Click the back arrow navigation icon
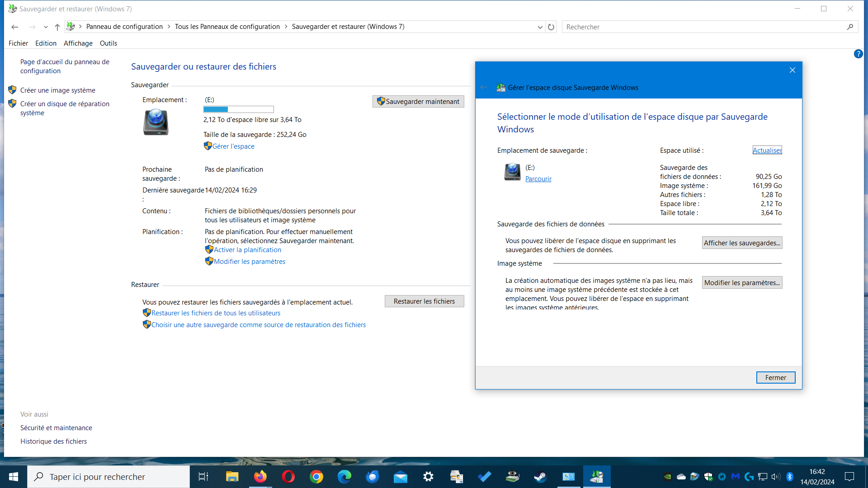 [x=14, y=27]
